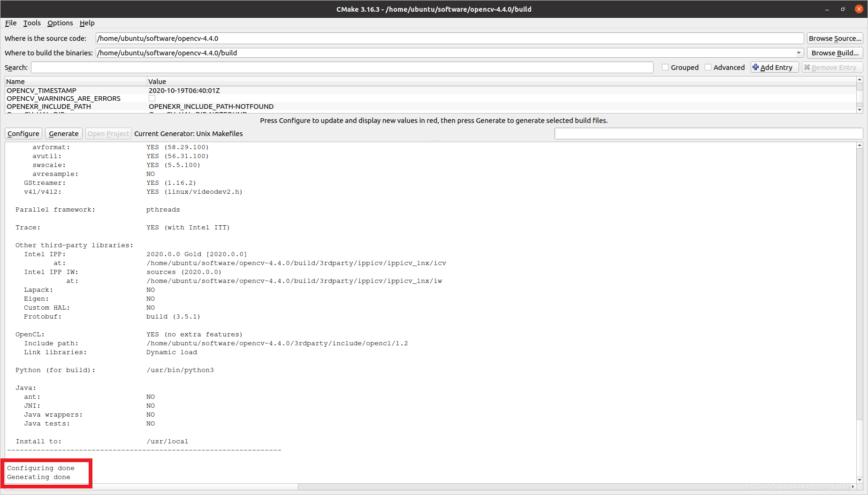Click the OPENCV_TIMESTAMP value 2020-10-19T06:40:01Z
Image resolution: width=868 pixels, height=495 pixels.
click(x=184, y=91)
